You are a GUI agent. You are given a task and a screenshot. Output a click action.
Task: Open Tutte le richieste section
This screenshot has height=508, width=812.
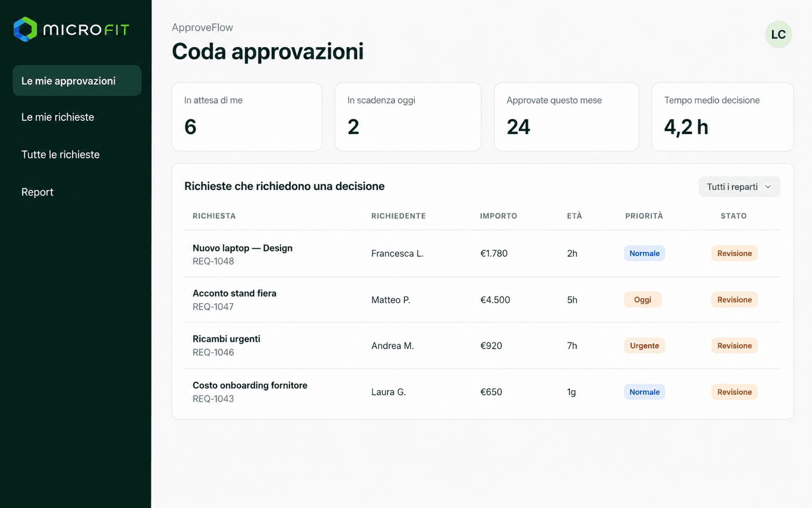(x=60, y=155)
